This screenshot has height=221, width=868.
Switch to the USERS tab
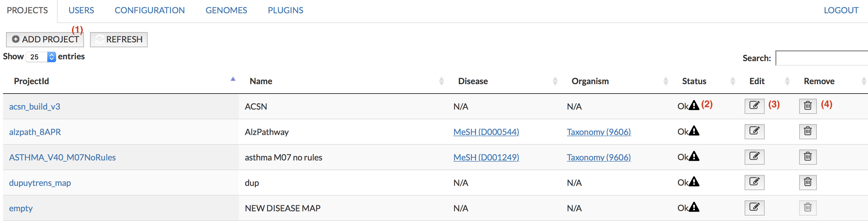click(x=81, y=10)
